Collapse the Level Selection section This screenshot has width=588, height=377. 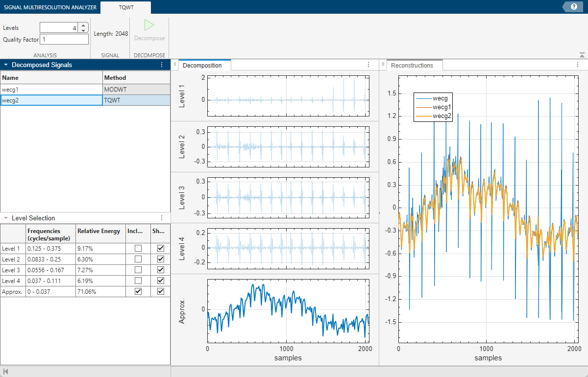[x=5, y=218]
